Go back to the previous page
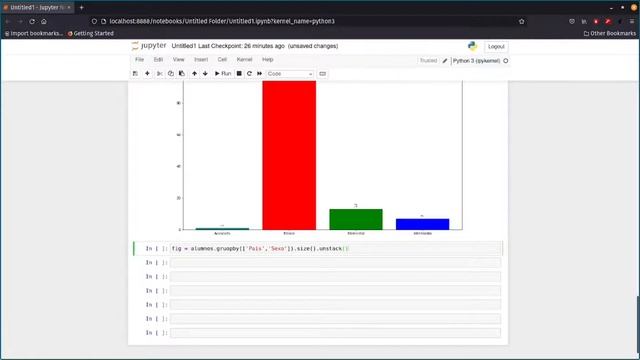 8,21
